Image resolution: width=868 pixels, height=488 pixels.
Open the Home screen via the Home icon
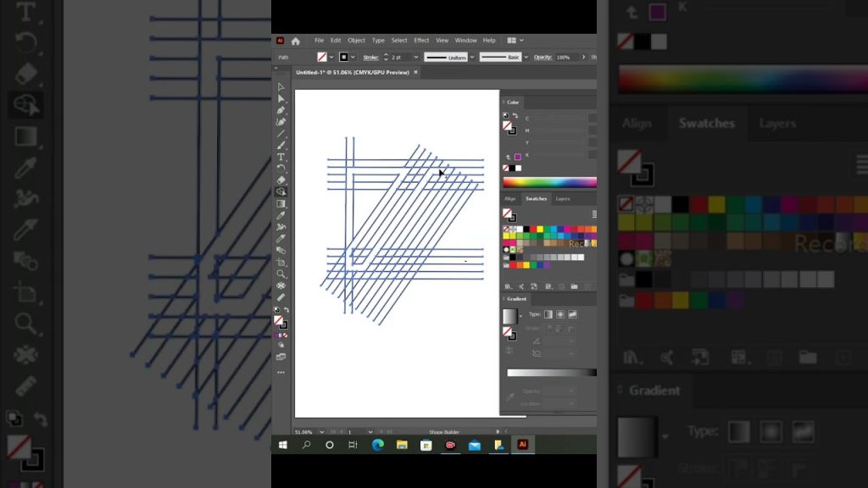[295, 40]
